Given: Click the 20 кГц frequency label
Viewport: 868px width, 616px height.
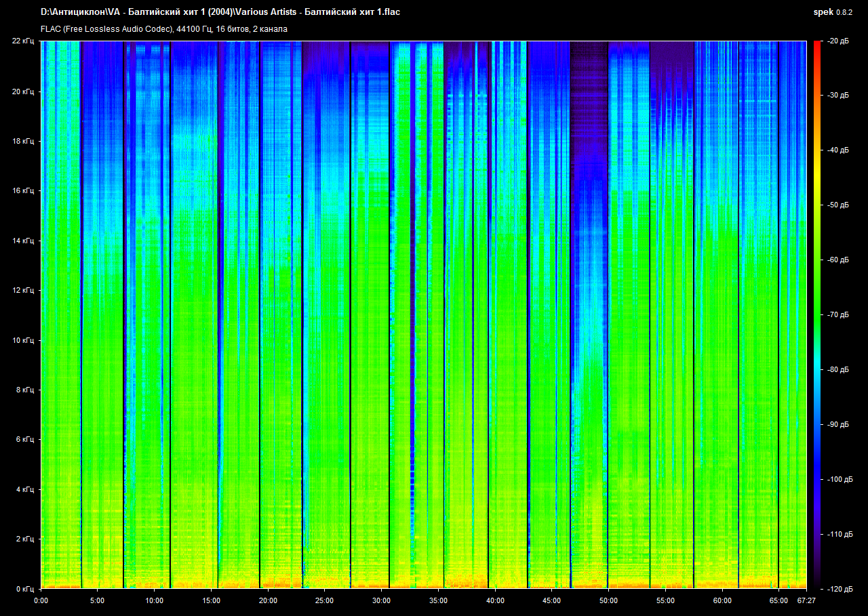Looking at the screenshot, I should (x=23, y=91).
